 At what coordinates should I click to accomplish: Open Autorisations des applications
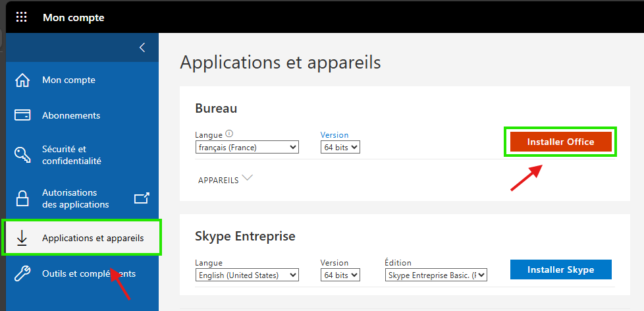[82, 198]
